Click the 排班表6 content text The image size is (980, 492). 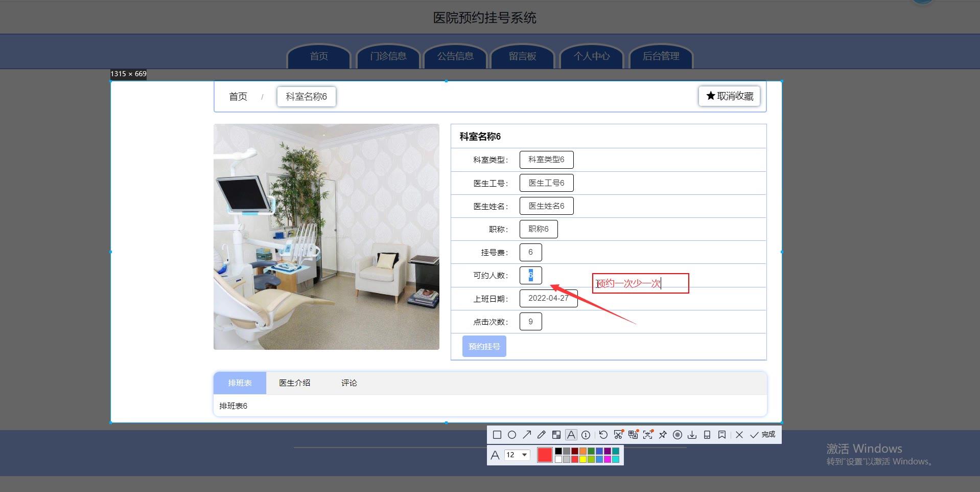point(234,406)
